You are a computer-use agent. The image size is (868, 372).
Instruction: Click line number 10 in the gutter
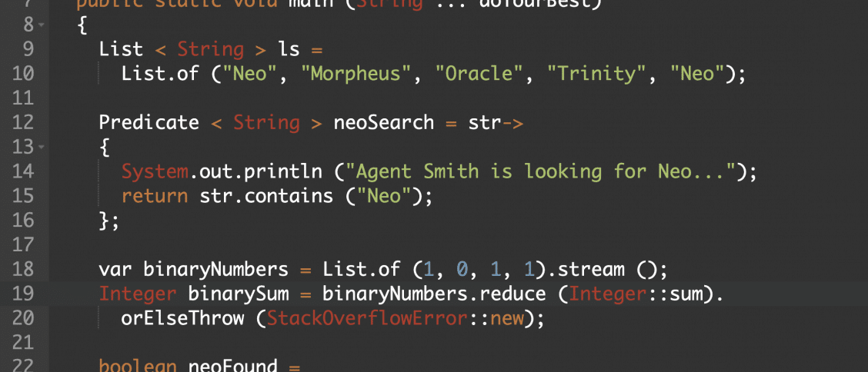[22, 74]
